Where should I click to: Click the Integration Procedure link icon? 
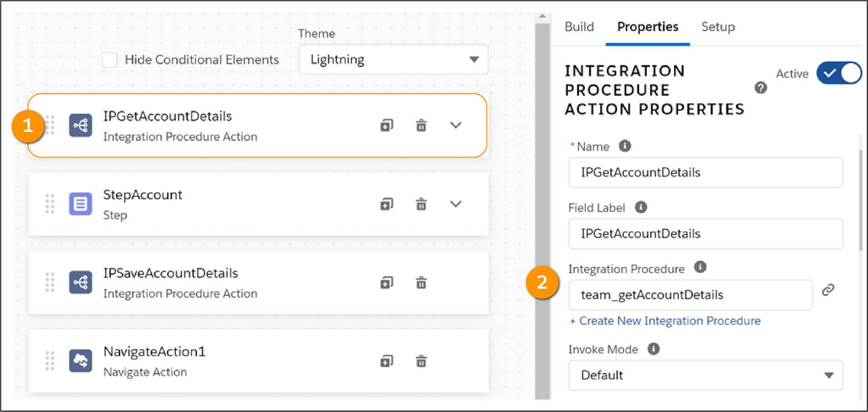pyautogui.click(x=828, y=290)
